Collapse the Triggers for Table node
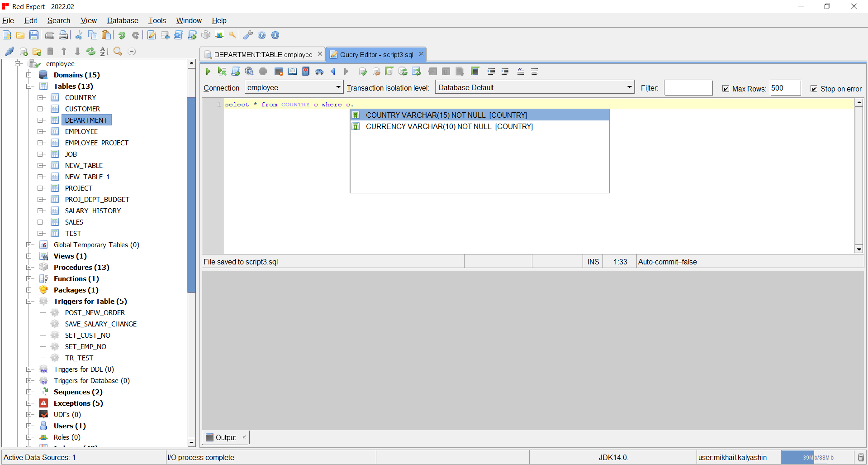This screenshot has height=465, width=868. [x=29, y=302]
